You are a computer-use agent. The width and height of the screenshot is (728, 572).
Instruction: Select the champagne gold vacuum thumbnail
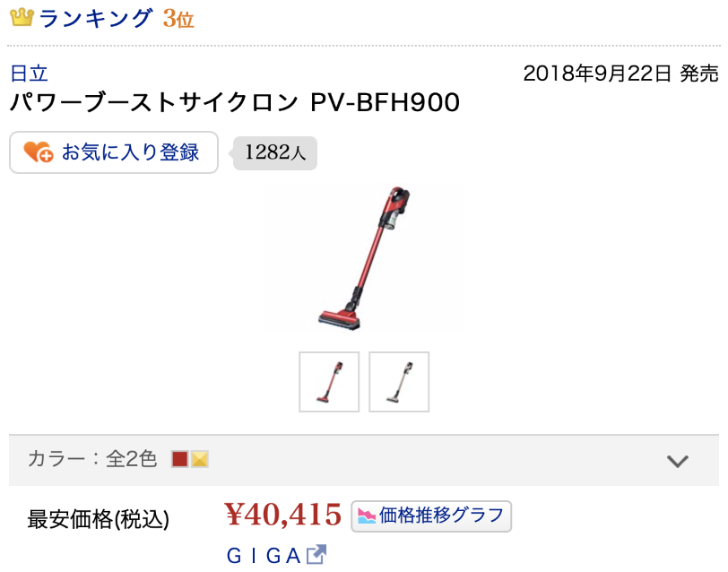tap(399, 382)
